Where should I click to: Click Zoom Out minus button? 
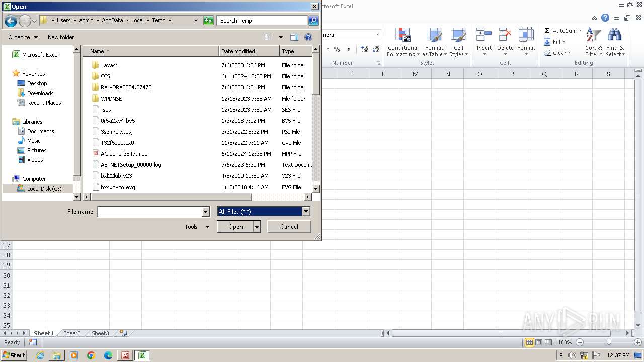click(x=579, y=342)
